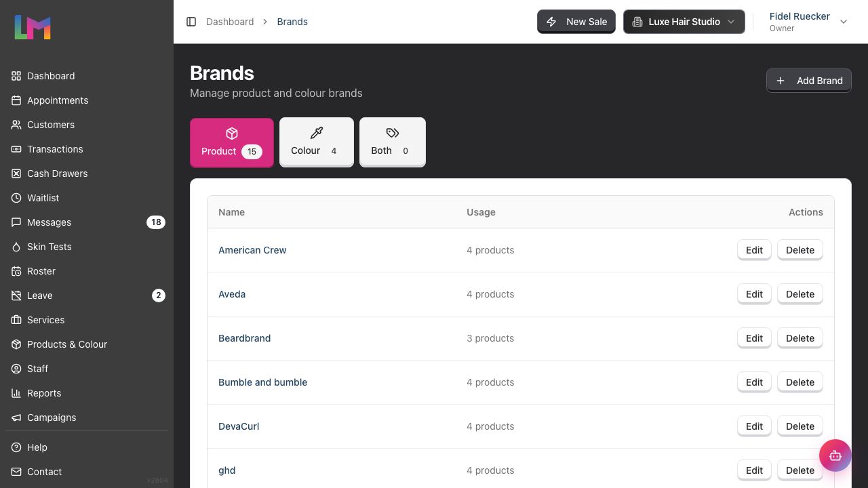Viewport: 868px width, 488px height.
Task: Switch to the Colour brands tab
Action: pos(317,142)
